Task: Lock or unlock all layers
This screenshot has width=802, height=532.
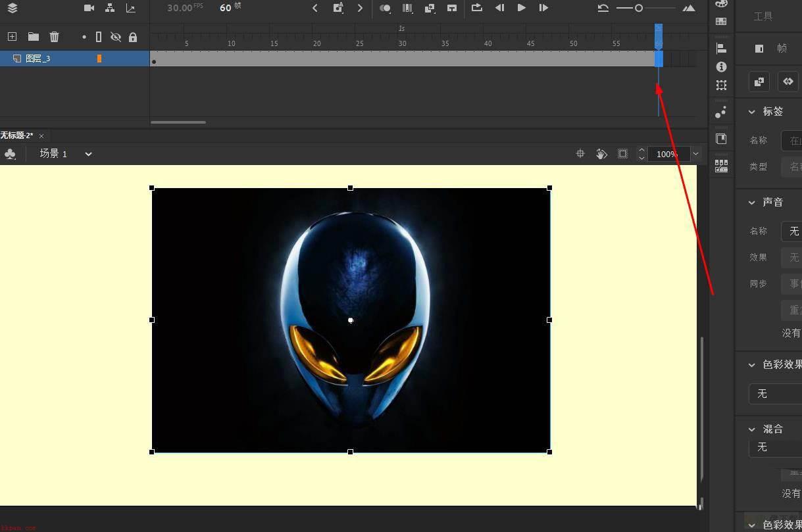Action: click(133, 37)
